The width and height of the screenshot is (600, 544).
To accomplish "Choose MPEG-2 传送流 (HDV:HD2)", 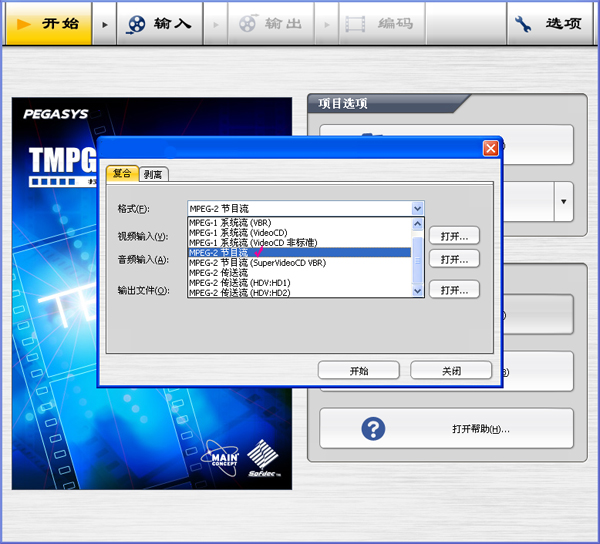I will 299,293.
